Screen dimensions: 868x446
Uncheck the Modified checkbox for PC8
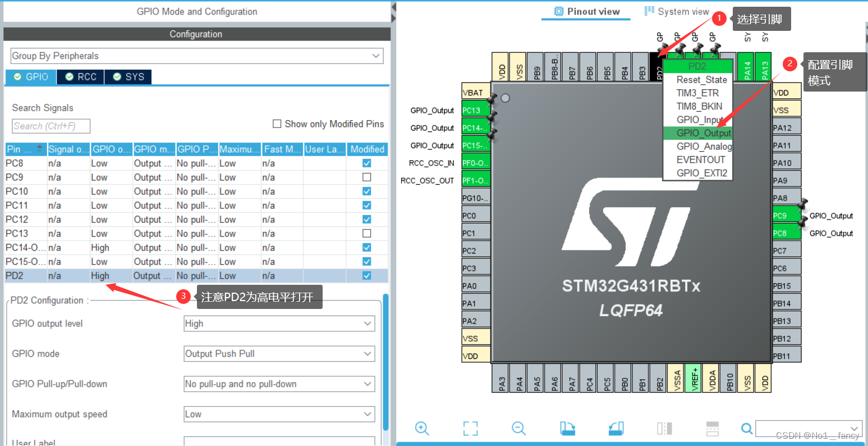[x=366, y=163]
